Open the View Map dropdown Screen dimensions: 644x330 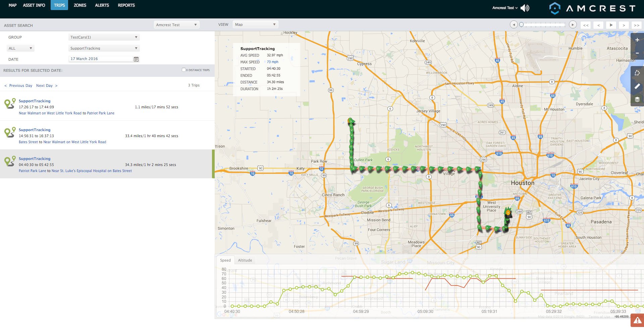click(255, 24)
